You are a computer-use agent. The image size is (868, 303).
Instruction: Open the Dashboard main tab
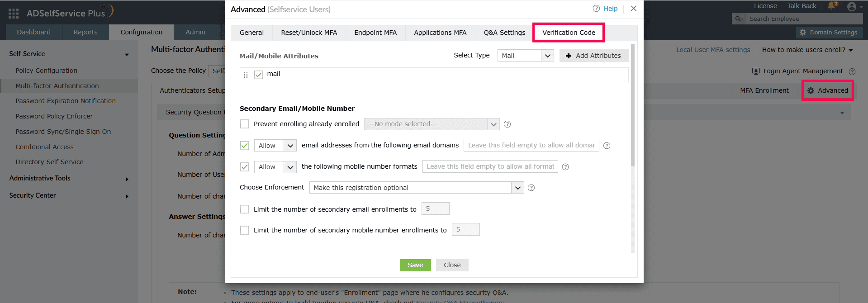point(34,32)
